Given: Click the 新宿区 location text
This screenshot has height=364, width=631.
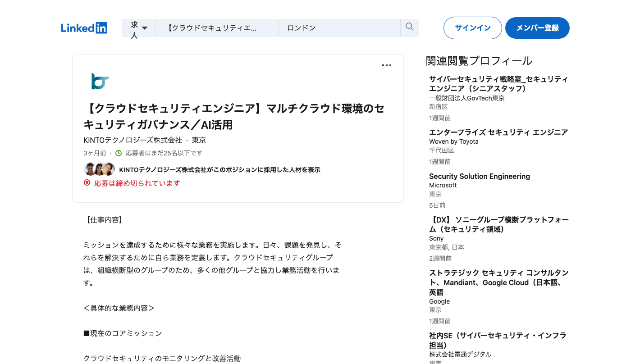Looking at the screenshot, I should [x=439, y=106].
